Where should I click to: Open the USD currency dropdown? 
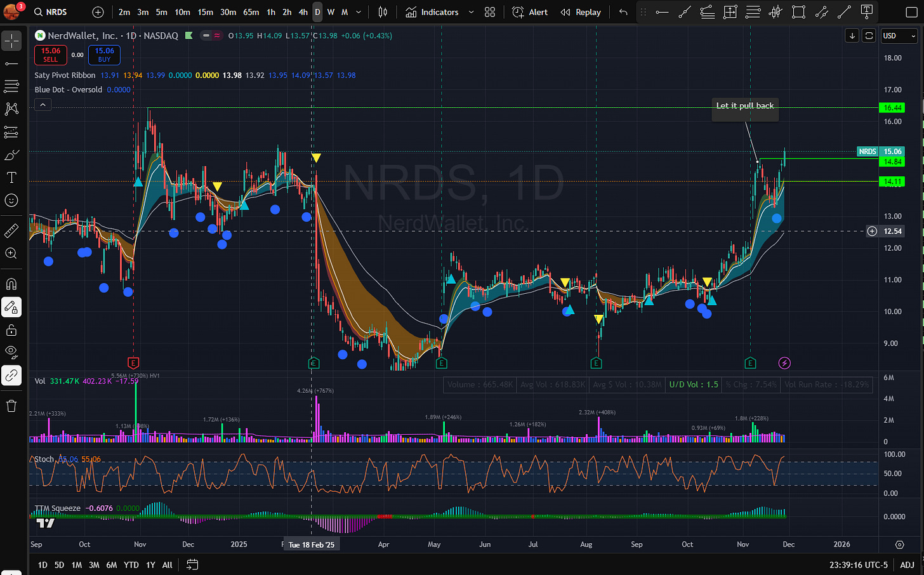[x=899, y=36]
